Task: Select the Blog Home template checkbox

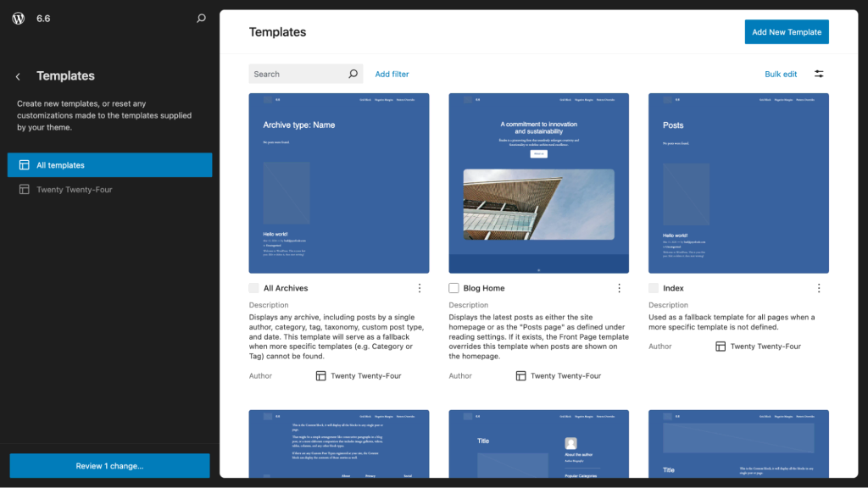Action: point(453,288)
